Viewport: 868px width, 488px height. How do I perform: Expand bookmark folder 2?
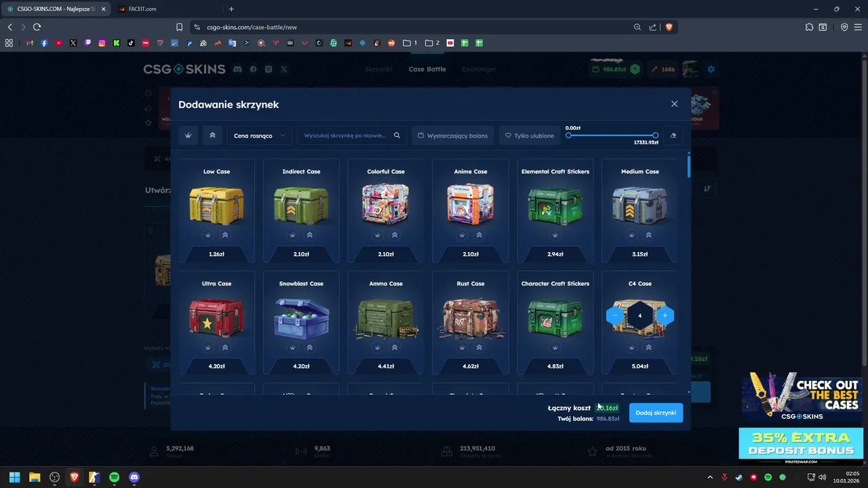(x=432, y=43)
